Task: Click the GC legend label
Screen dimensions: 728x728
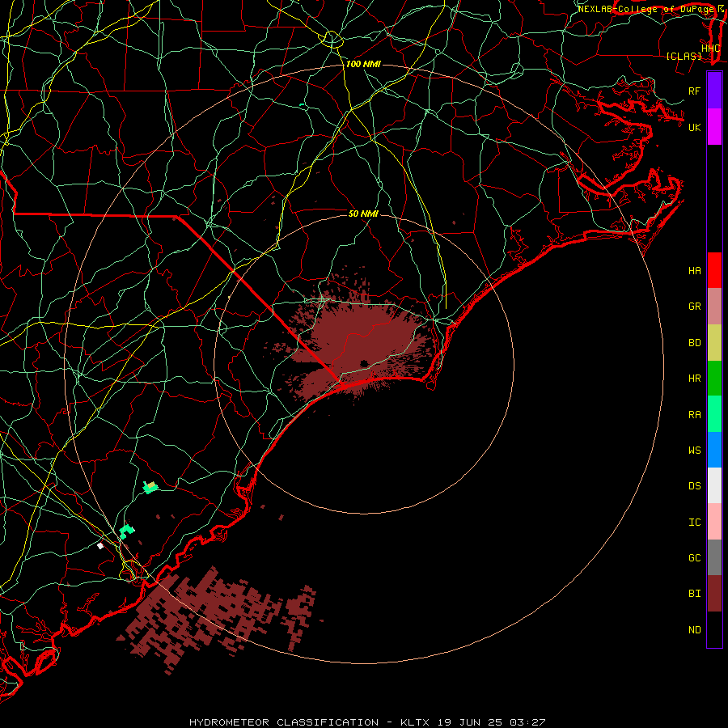Action: click(x=694, y=558)
